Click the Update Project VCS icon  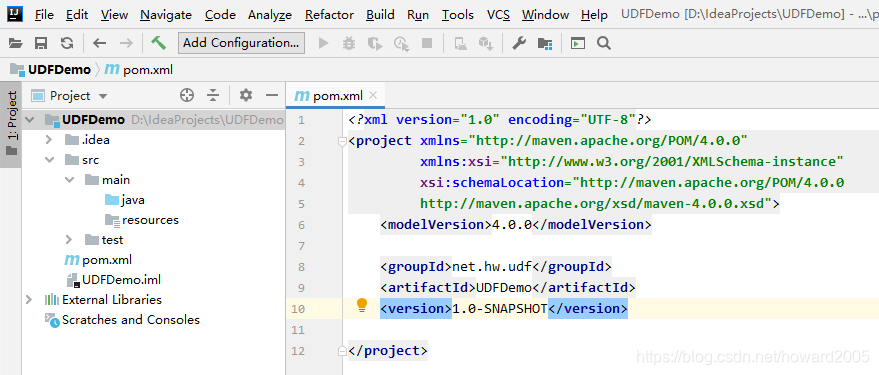tap(460, 43)
